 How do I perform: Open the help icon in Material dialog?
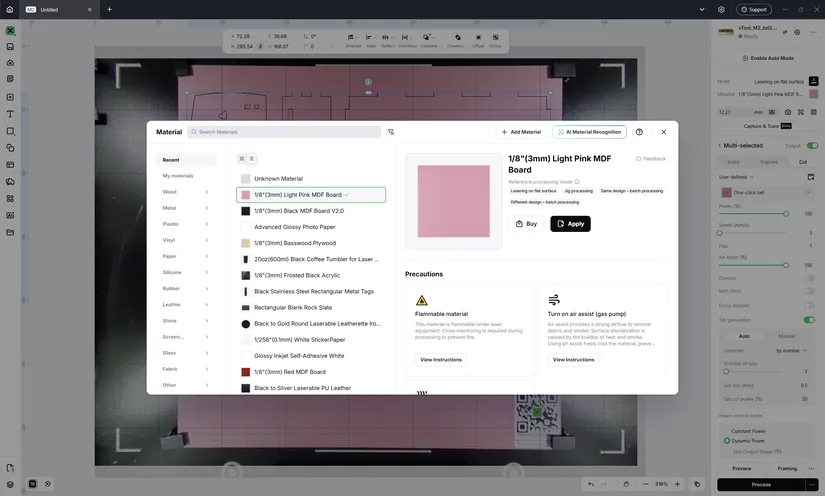coord(639,132)
